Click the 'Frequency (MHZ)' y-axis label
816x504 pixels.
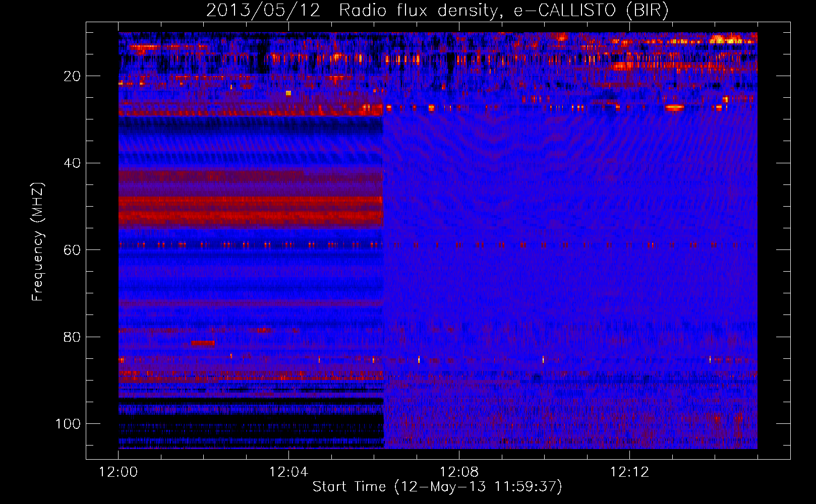click(x=38, y=241)
